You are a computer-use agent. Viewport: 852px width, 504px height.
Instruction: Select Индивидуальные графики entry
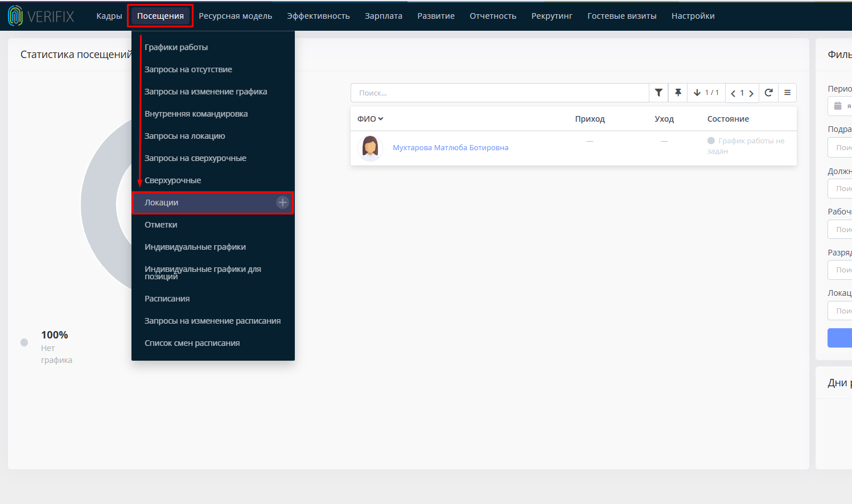[213, 247]
